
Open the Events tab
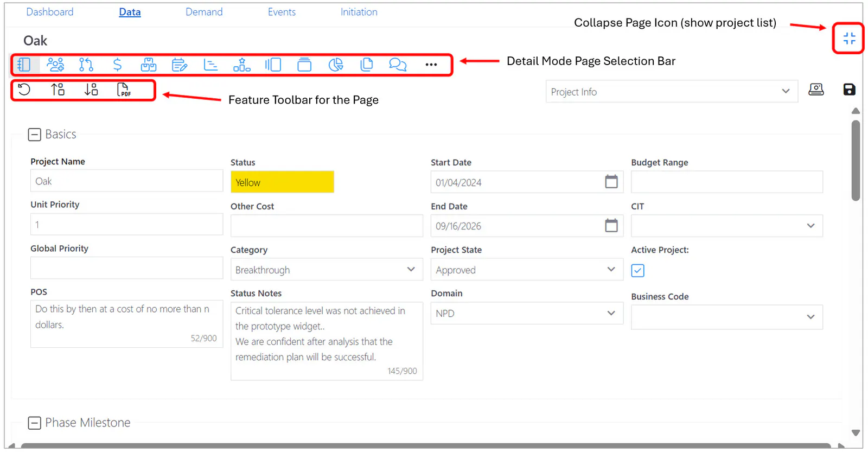click(282, 12)
